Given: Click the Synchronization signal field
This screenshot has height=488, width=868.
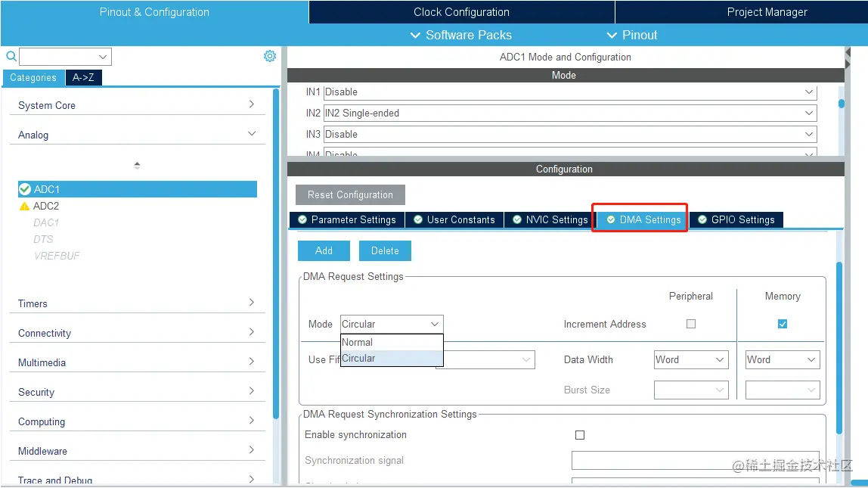Looking at the screenshot, I should (696, 460).
